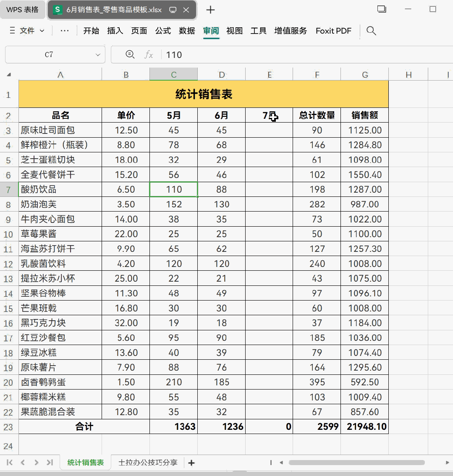
Task: Switch to 土拉办公技巧分享 sheet tab
Action: pos(148,462)
